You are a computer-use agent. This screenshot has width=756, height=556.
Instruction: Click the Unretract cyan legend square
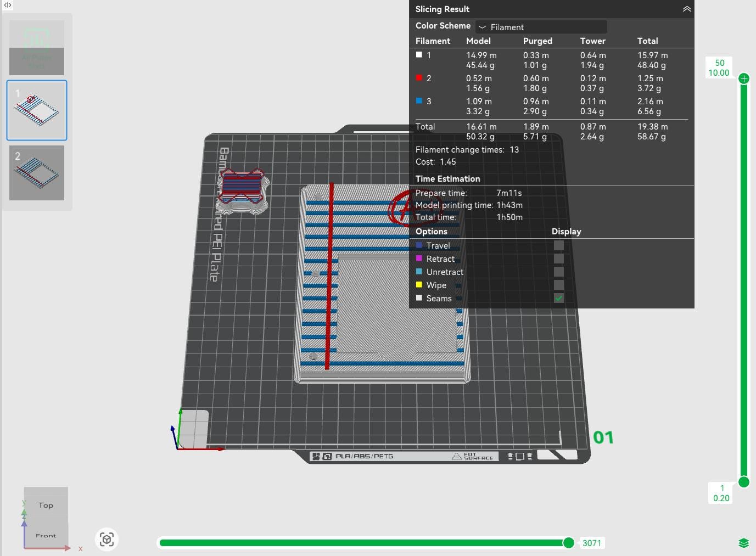point(419,272)
